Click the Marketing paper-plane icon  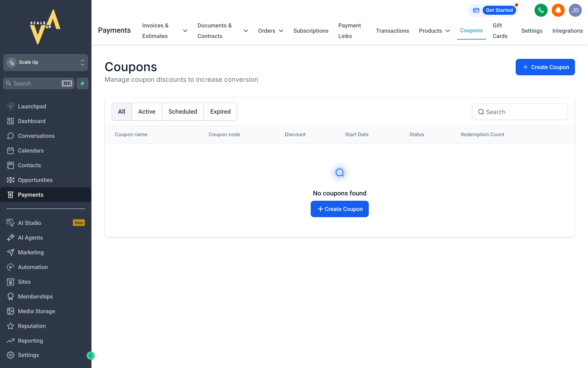(10, 252)
